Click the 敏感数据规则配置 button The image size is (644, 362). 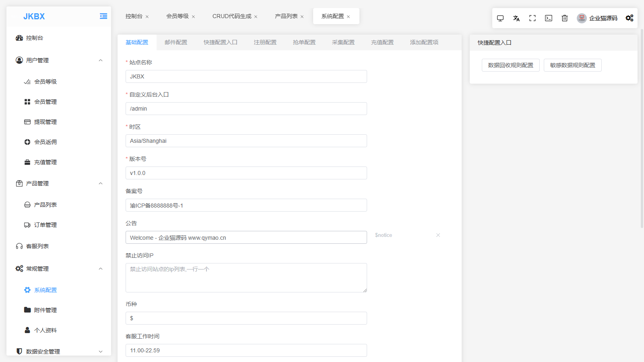click(x=572, y=65)
